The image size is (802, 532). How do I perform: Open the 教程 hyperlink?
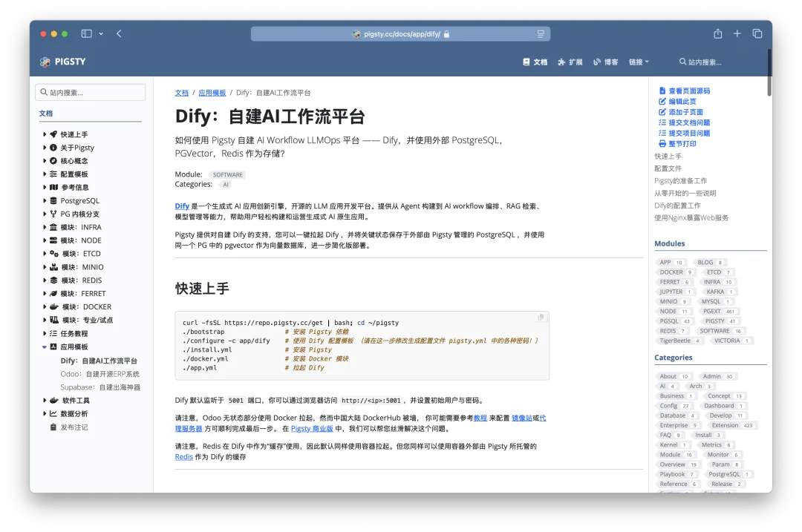click(x=480, y=418)
